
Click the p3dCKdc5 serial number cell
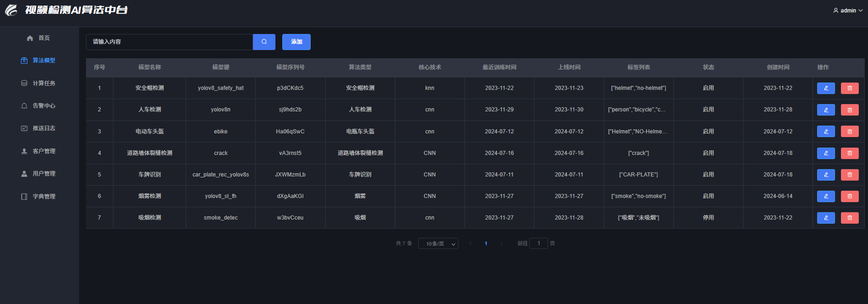pyautogui.click(x=290, y=88)
